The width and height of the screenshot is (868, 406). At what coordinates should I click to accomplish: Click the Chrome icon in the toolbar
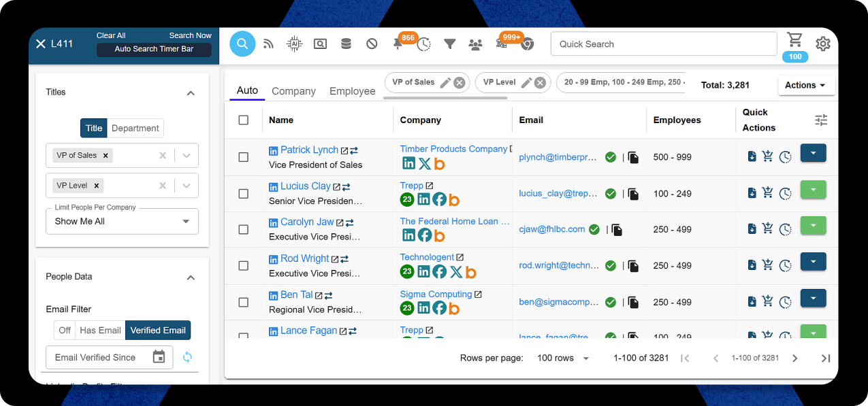[x=527, y=44]
